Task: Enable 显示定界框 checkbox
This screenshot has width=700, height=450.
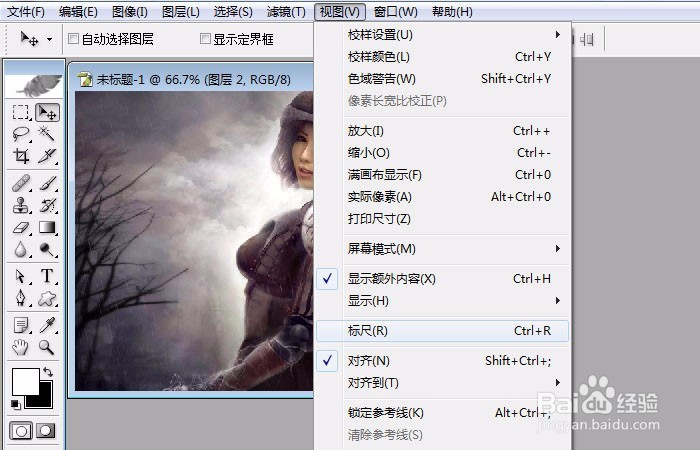Action: (x=205, y=39)
